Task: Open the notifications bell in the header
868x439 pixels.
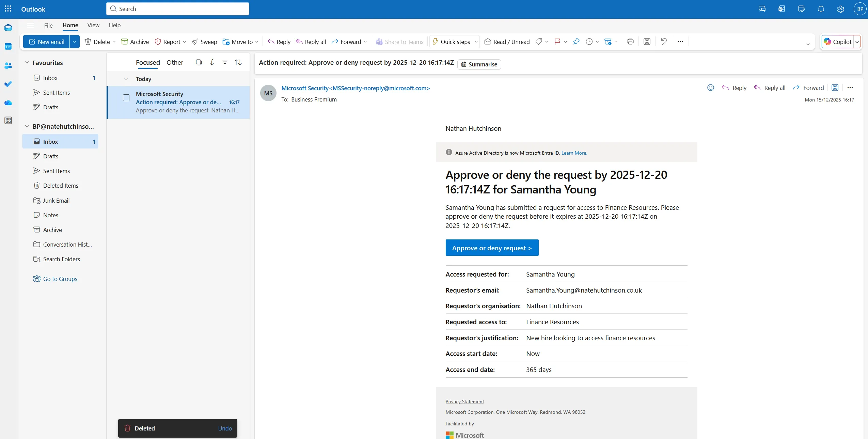Action: 821,9
